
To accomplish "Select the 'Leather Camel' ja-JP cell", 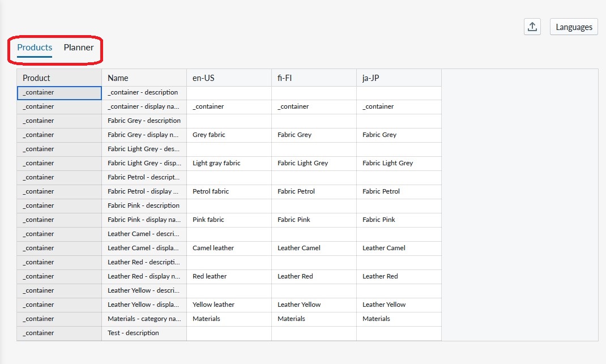I will tap(399, 249).
